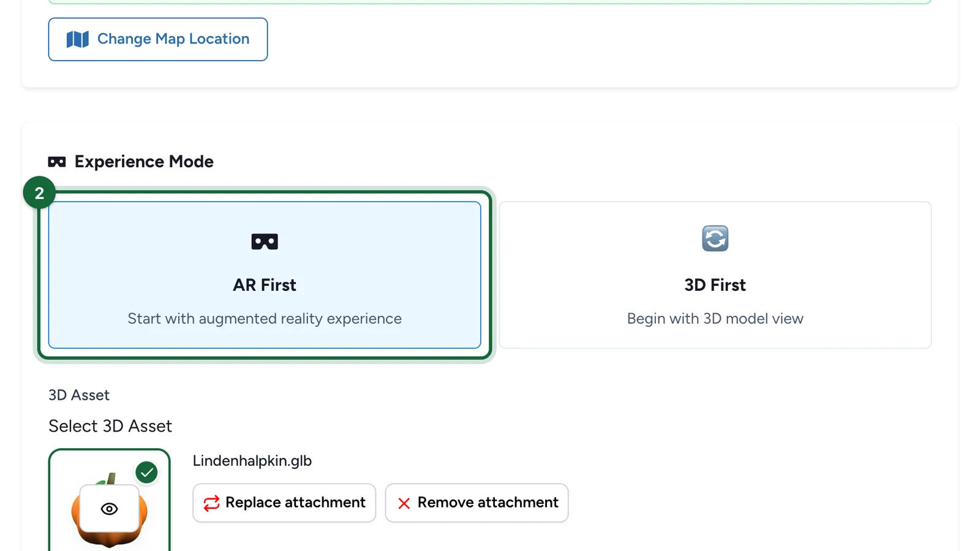The height and width of the screenshot is (551, 980).
Task: Click the Experience Mode heading text
Action: pos(144,162)
